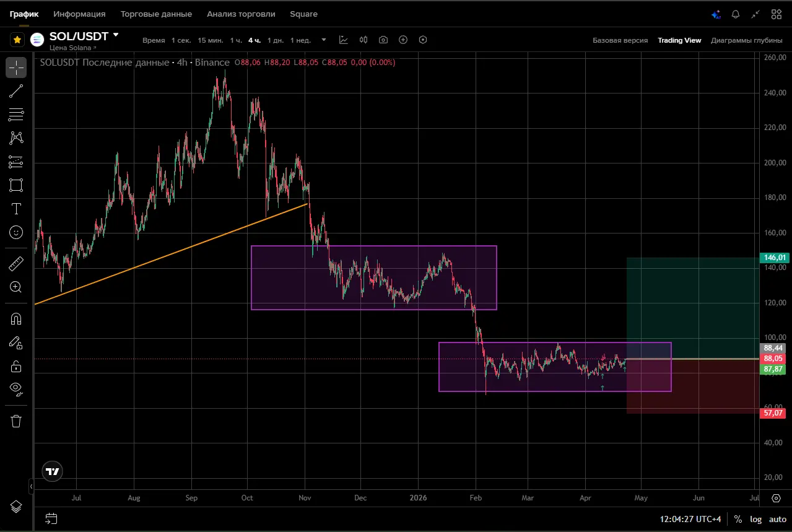Select the green profit zone of the long position
This screenshot has height=532, width=792.
[x=693, y=308]
